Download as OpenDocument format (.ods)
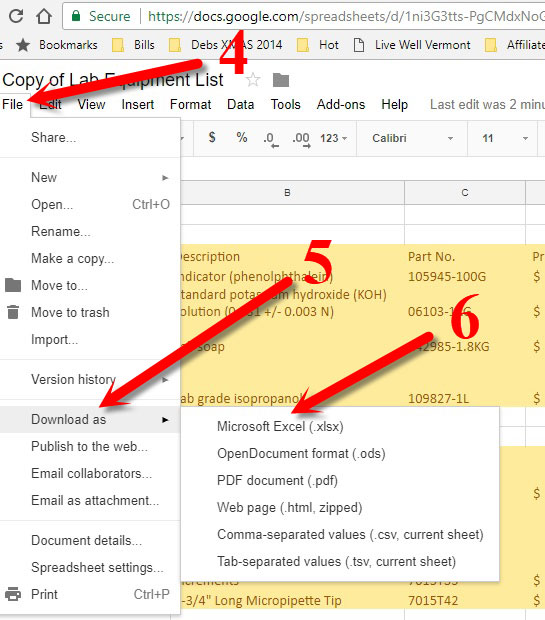545x620 pixels. (340, 454)
